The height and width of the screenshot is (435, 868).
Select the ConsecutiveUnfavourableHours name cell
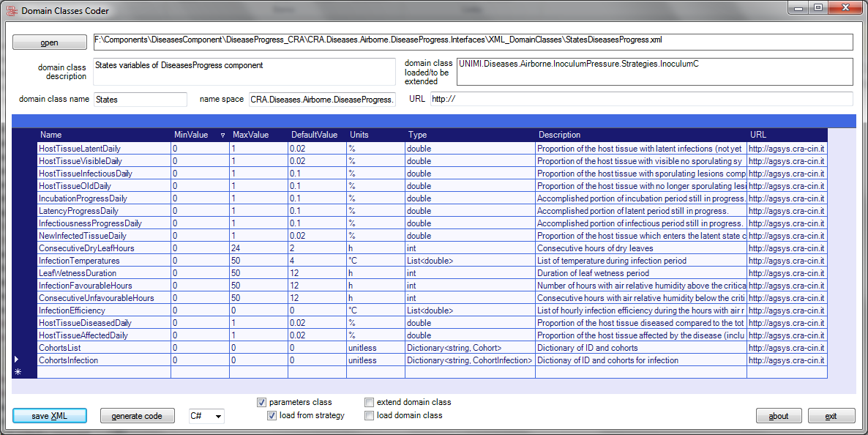104,298
